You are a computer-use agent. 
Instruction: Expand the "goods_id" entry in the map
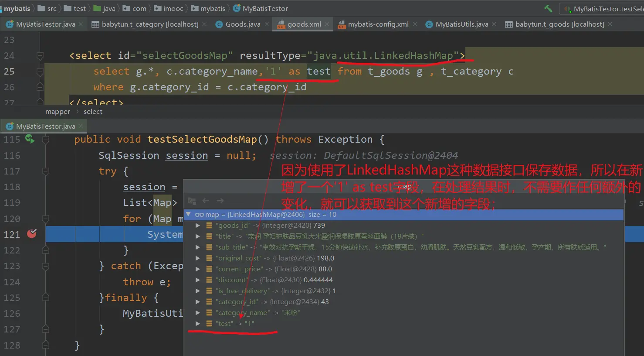(x=198, y=226)
